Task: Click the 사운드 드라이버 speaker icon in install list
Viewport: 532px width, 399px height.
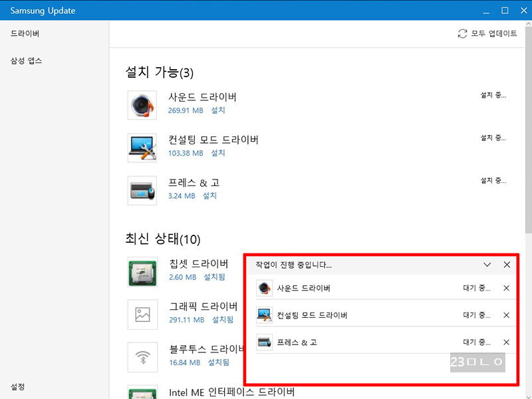Action: point(142,105)
